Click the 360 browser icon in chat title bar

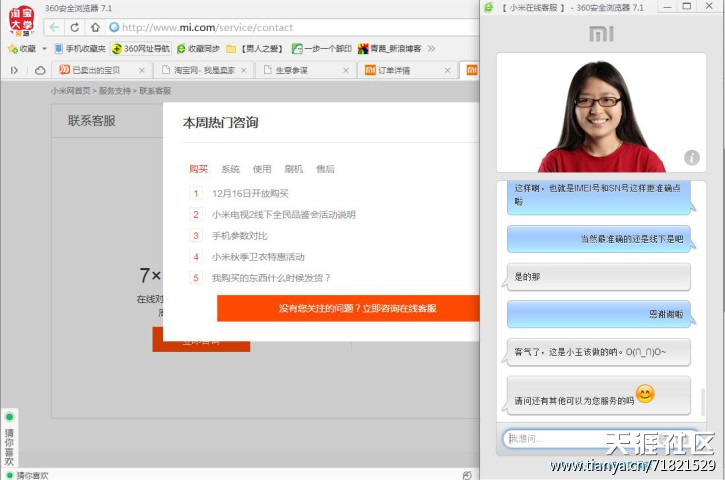(x=489, y=7)
